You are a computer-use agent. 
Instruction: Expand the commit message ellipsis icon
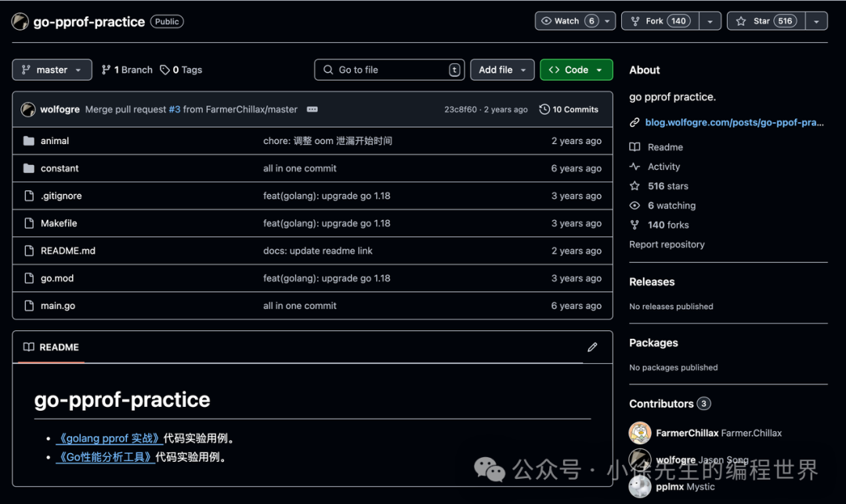tap(313, 109)
